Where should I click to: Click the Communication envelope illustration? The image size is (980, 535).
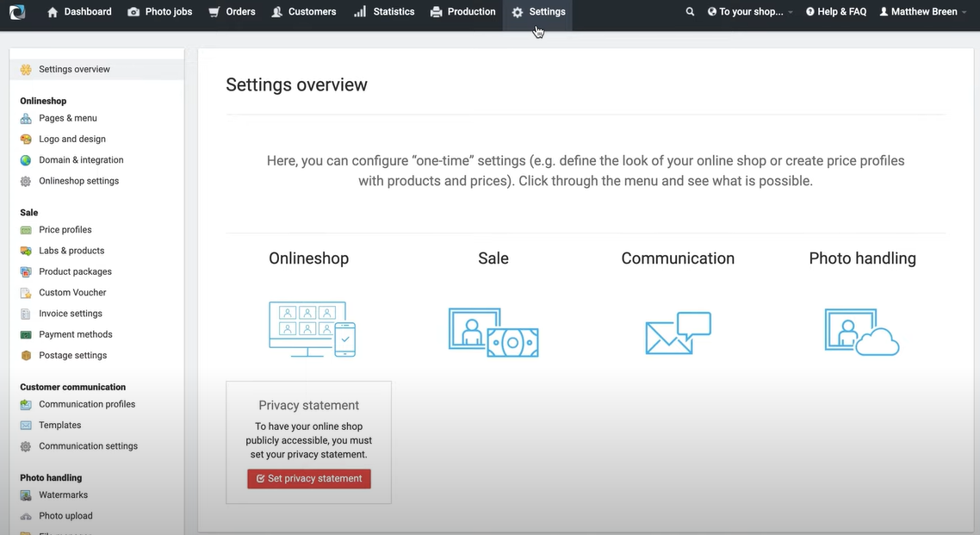pyautogui.click(x=678, y=331)
